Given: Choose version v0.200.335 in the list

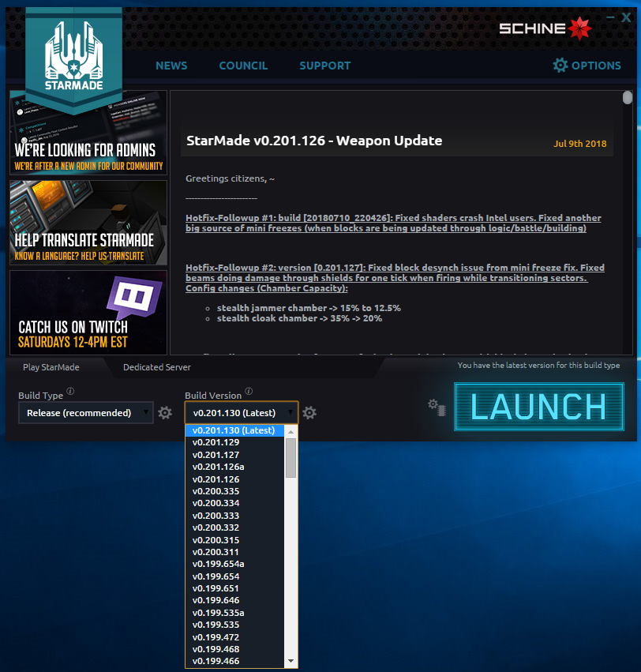Looking at the screenshot, I should point(216,491).
